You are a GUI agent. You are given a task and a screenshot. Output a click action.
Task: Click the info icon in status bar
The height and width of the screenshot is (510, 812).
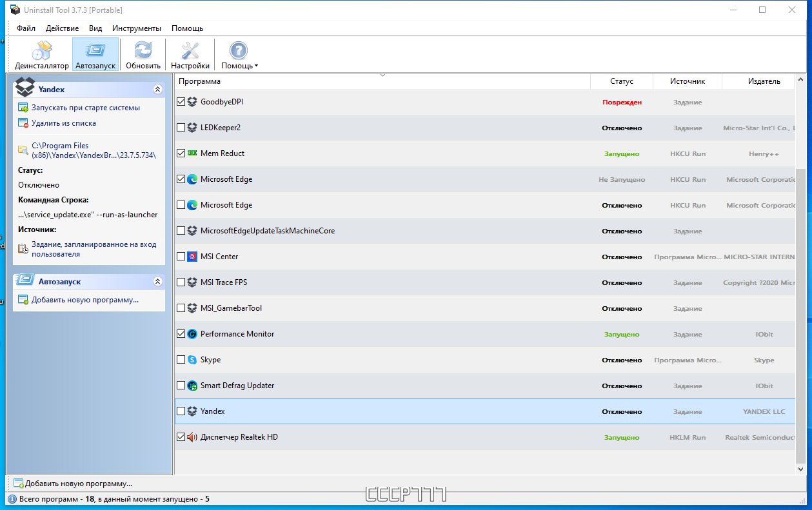12,499
